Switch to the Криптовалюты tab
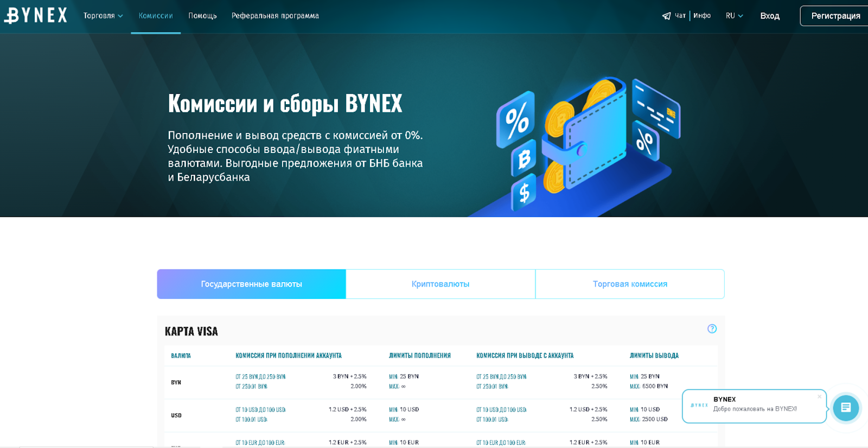Screen dimensions: 868x448 (441, 284)
